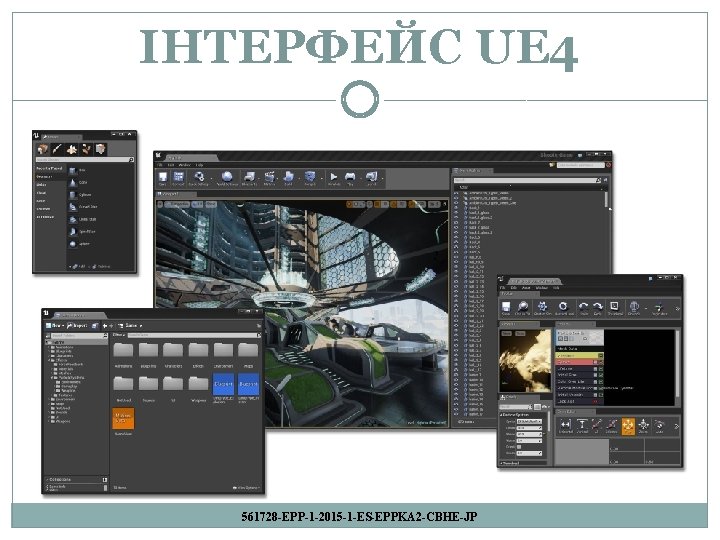The width and height of the screenshot is (720, 540).
Task: Click Save icon in main editor toolbar
Action: click(x=163, y=177)
